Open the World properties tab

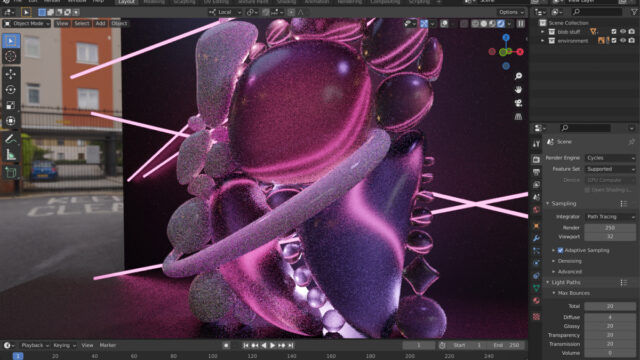coord(536,210)
